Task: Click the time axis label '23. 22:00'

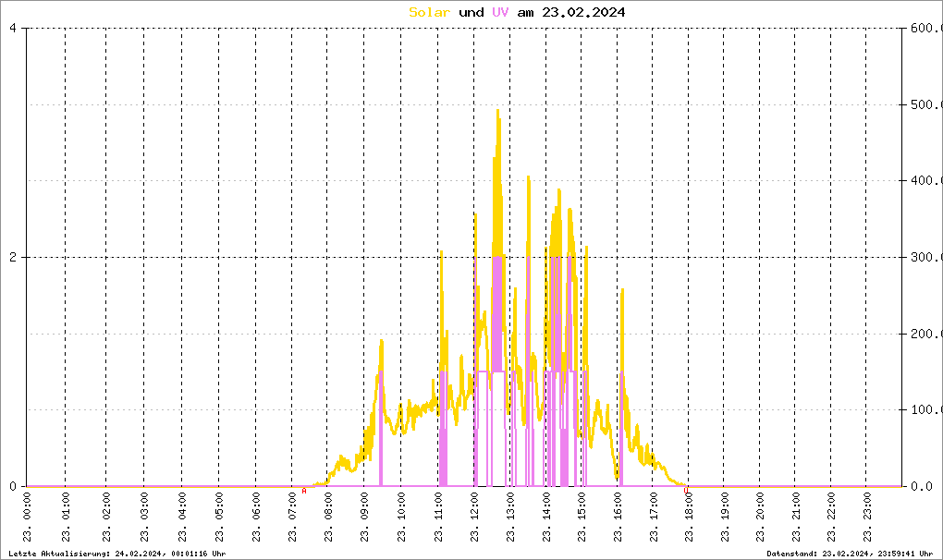Action: point(831,517)
